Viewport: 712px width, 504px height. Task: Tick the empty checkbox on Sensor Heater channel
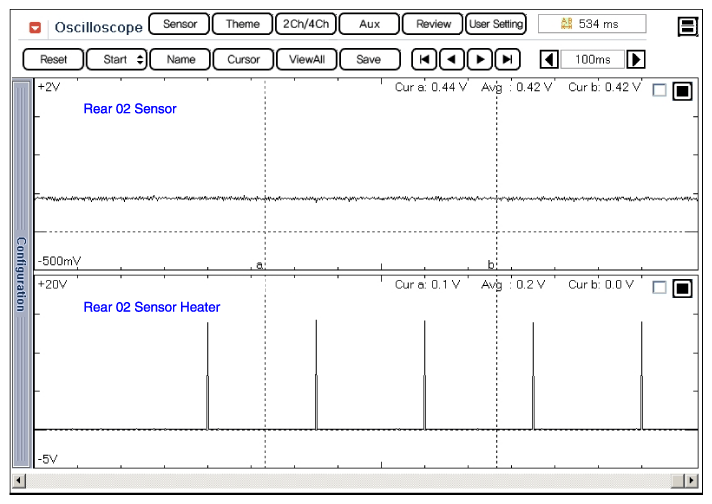(x=659, y=289)
